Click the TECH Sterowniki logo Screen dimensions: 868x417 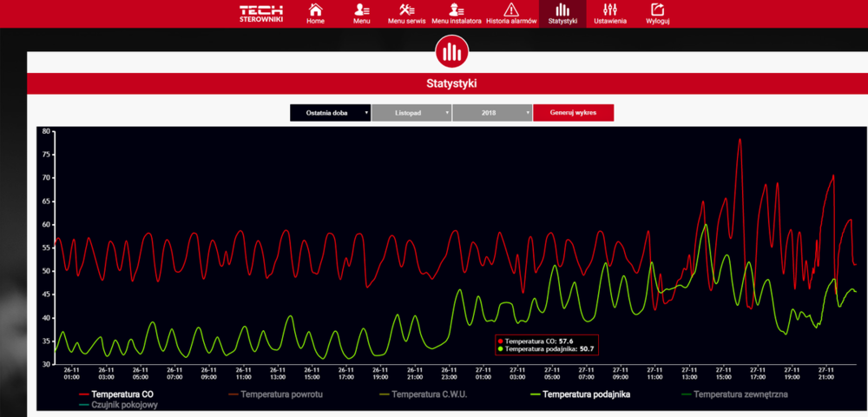[261, 13]
